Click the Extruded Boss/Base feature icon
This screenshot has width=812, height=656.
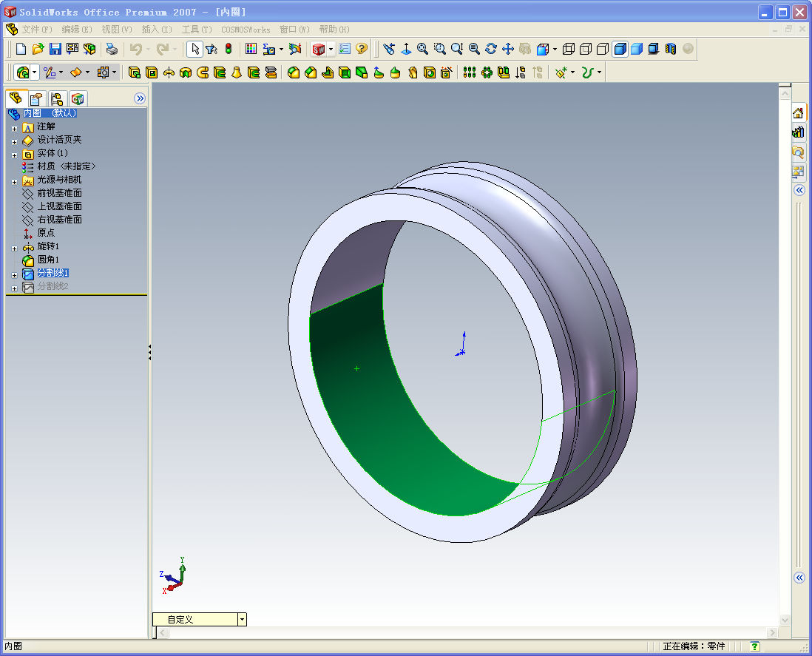[x=134, y=72]
